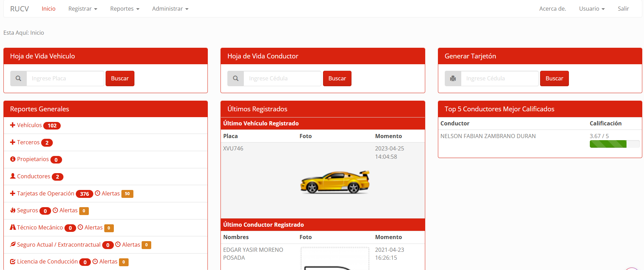Click the printer icon in Generar Tarjetón
644x270 pixels.
click(x=453, y=78)
